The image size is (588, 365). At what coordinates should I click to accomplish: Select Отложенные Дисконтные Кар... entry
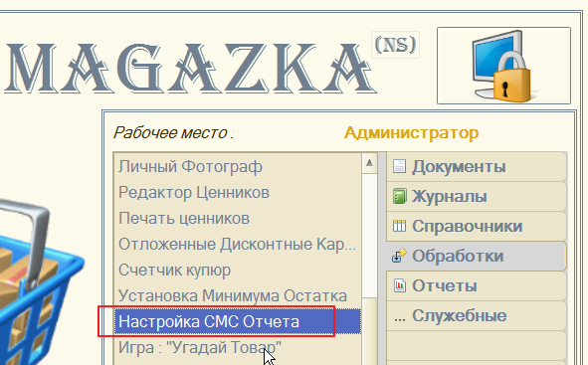tap(238, 244)
